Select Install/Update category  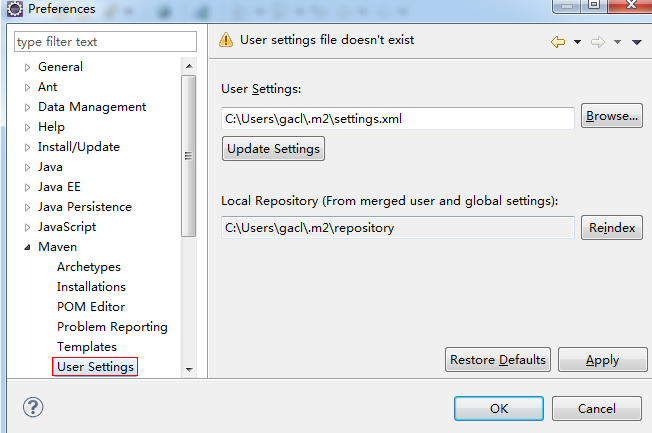coord(79,147)
